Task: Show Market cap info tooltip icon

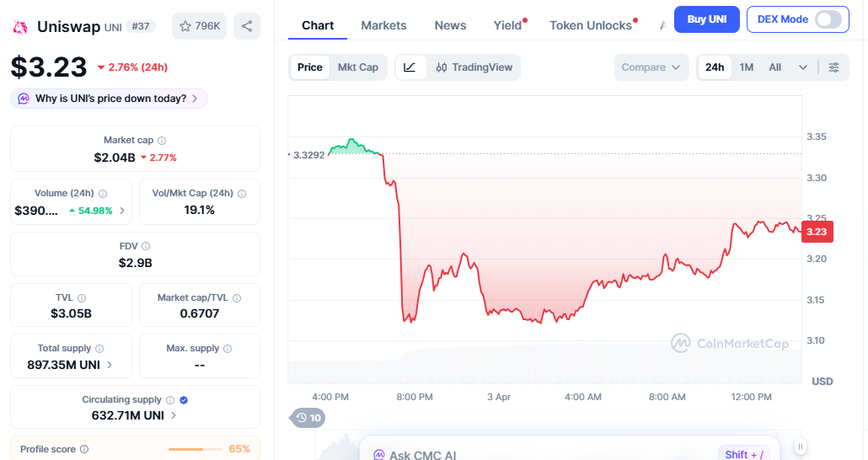Action: pyautogui.click(x=162, y=141)
